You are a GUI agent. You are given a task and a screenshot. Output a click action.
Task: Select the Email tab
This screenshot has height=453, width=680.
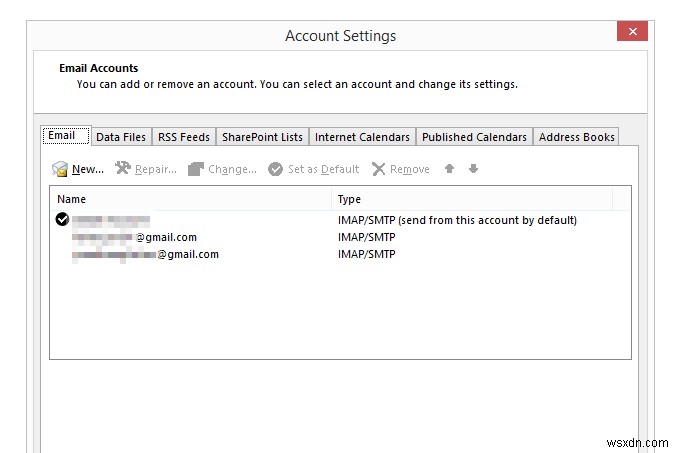[62, 136]
